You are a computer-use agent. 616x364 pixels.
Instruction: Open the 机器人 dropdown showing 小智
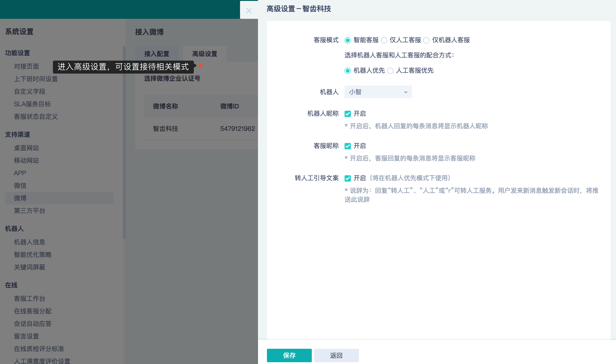(x=378, y=92)
